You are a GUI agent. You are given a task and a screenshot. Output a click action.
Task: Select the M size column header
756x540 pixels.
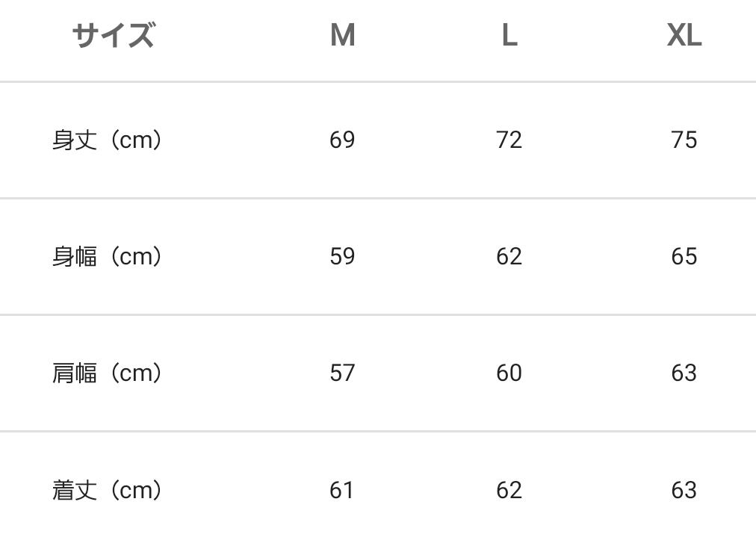click(x=342, y=35)
